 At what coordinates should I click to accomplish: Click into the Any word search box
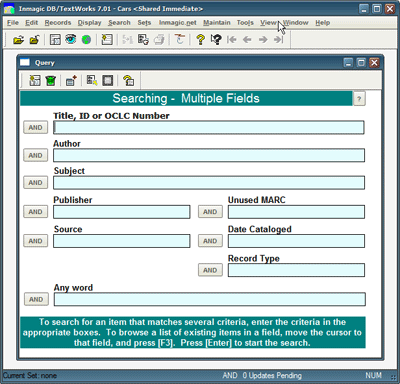coord(210,299)
